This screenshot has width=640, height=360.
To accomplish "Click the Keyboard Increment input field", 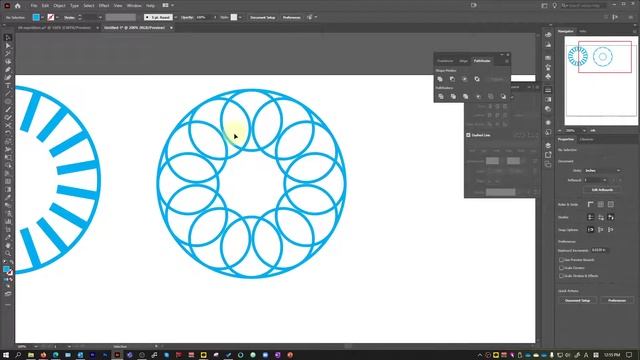I will coord(600,250).
